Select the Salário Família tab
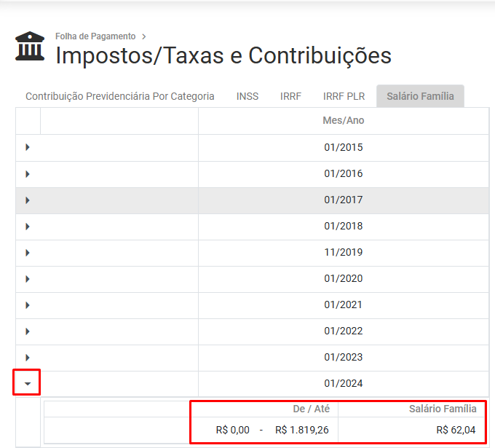Screen dimensions: 495x448 click(x=420, y=96)
